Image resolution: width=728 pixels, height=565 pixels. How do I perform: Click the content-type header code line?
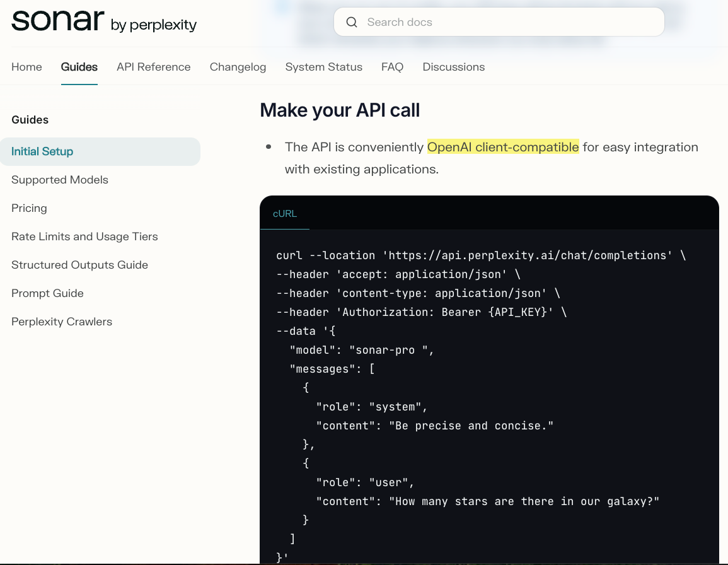[419, 293]
